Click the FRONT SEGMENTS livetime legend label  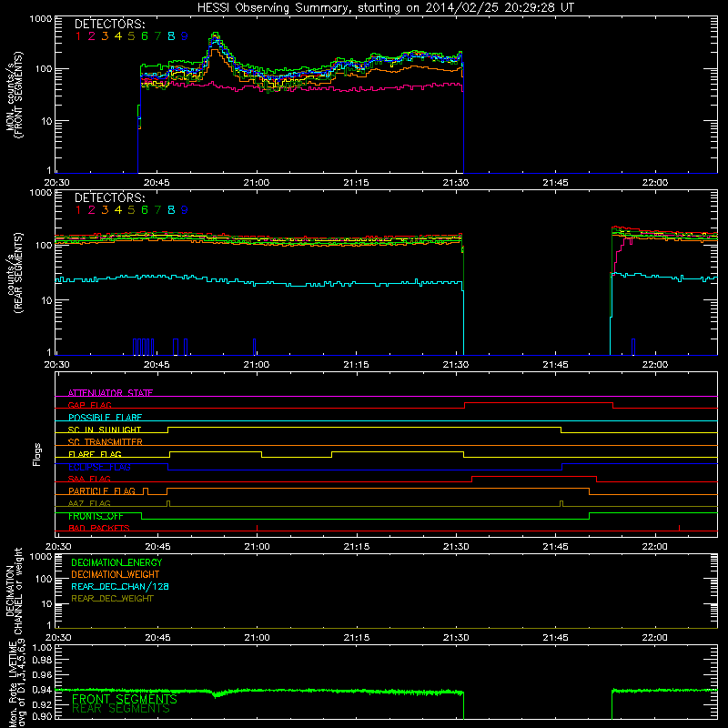[125, 699]
